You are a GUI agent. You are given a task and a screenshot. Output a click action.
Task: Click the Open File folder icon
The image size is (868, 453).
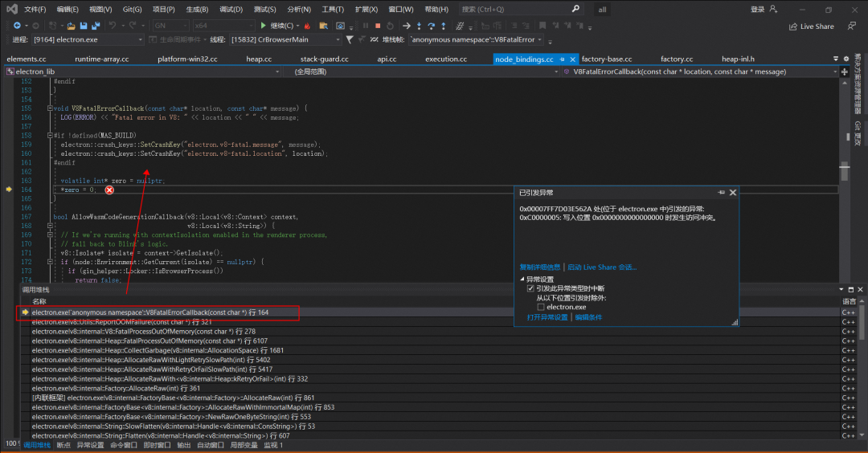71,26
